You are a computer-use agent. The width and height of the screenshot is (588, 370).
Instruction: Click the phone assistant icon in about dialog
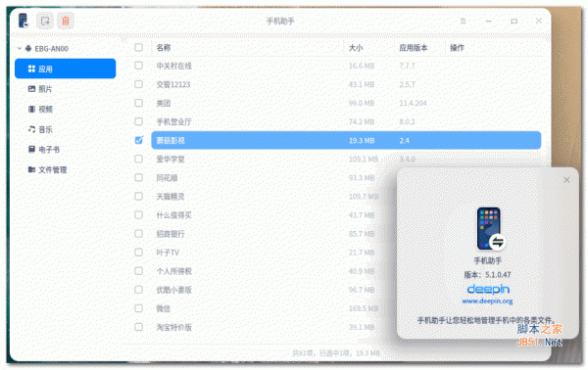491,229
